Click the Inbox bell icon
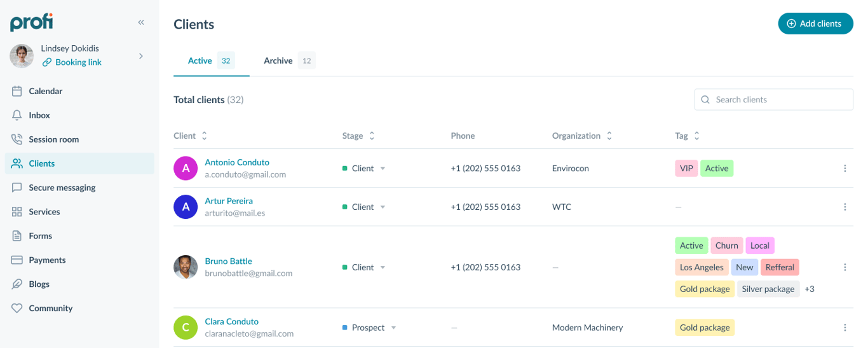This screenshot has height=348, width=868. [x=17, y=115]
